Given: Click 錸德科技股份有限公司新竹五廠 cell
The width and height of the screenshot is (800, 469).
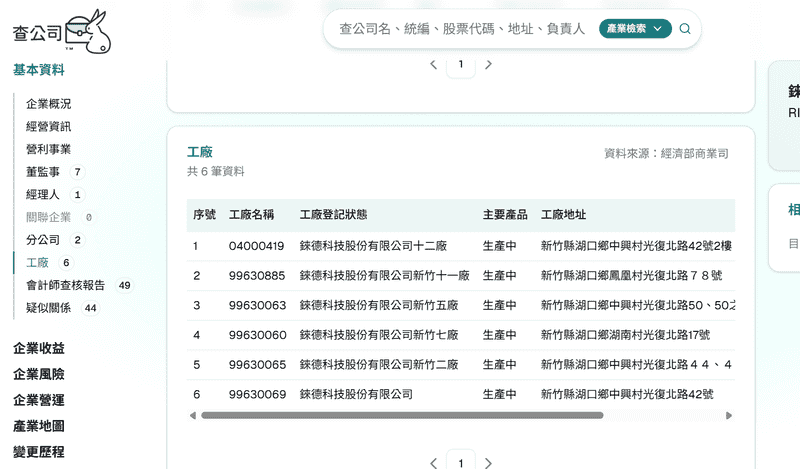Looking at the screenshot, I should point(379,305).
